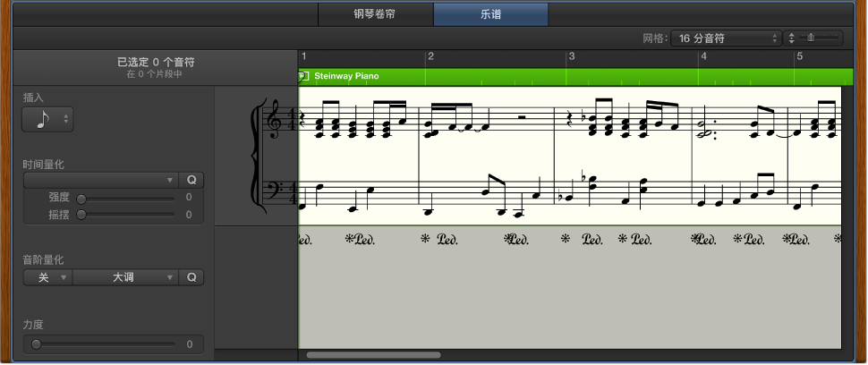The height and width of the screenshot is (365, 868).
Task: Click the 在 0 个片段中 text
Action: [x=154, y=74]
